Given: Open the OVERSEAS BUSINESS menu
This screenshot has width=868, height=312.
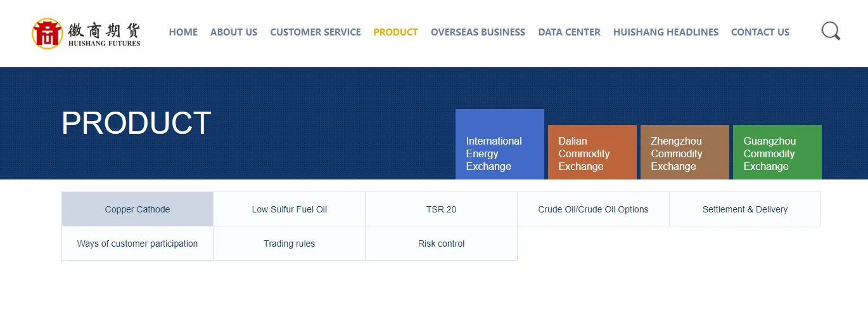Looking at the screenshot, I should pyautogui.click(x=478, y=32).
